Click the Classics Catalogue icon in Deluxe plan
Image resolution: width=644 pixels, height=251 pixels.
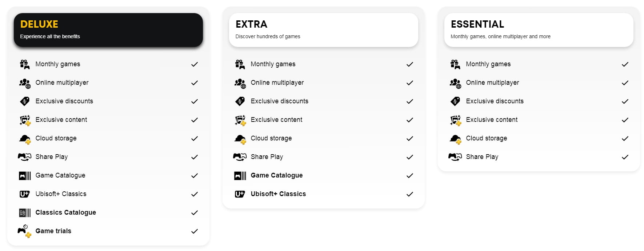[x=25, y=212]
